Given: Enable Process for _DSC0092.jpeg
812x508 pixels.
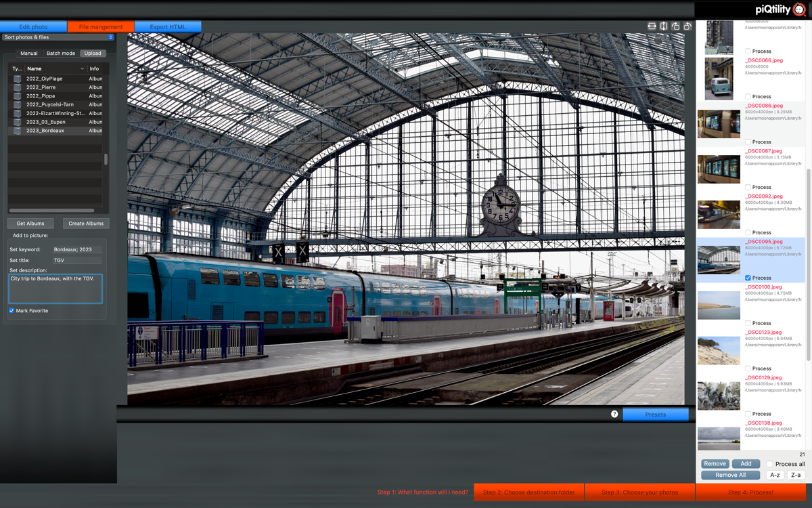Looking at the screenshot, I should pyautogui.click(x=748, y=233).
